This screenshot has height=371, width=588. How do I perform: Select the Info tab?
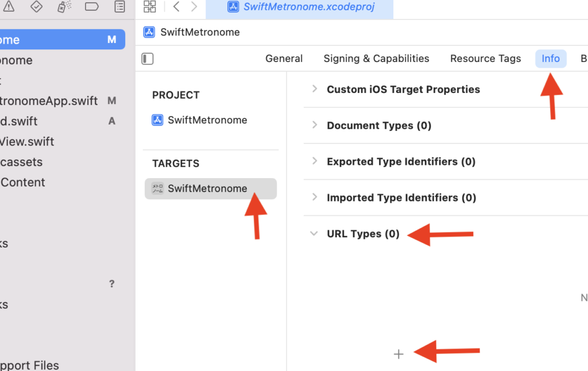click(x=551, y=59)
